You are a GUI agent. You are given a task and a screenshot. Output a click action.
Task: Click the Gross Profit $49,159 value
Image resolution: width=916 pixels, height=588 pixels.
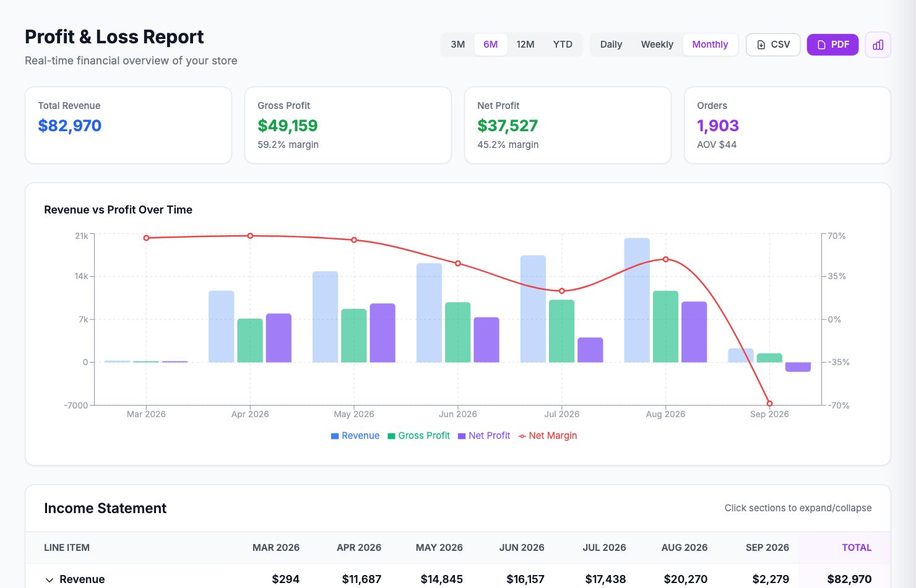click(288, 126)
